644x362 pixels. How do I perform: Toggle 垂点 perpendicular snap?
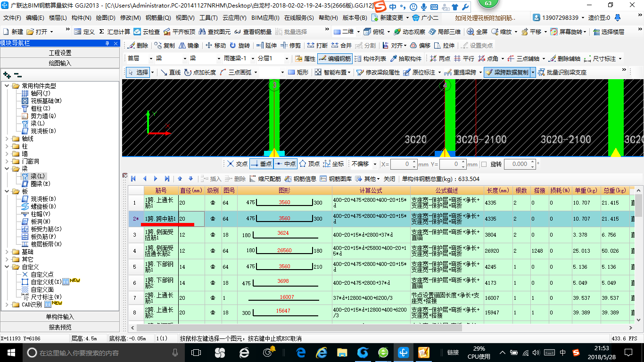point(261,164)
